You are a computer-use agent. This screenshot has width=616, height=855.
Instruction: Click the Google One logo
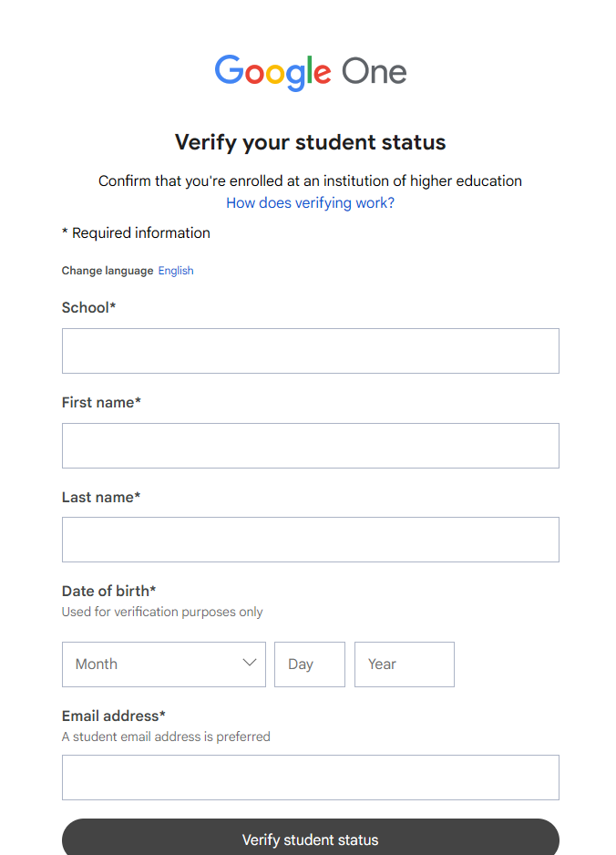pos(310,72)
